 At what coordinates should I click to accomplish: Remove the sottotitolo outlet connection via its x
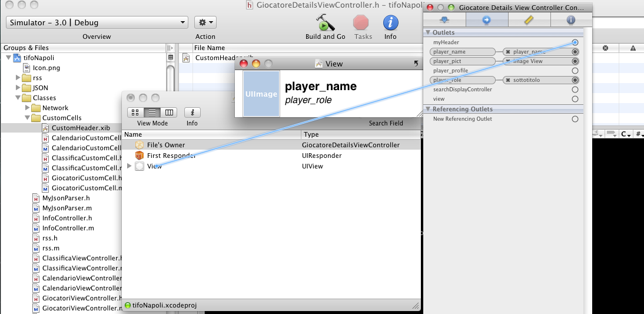point(508,80)
